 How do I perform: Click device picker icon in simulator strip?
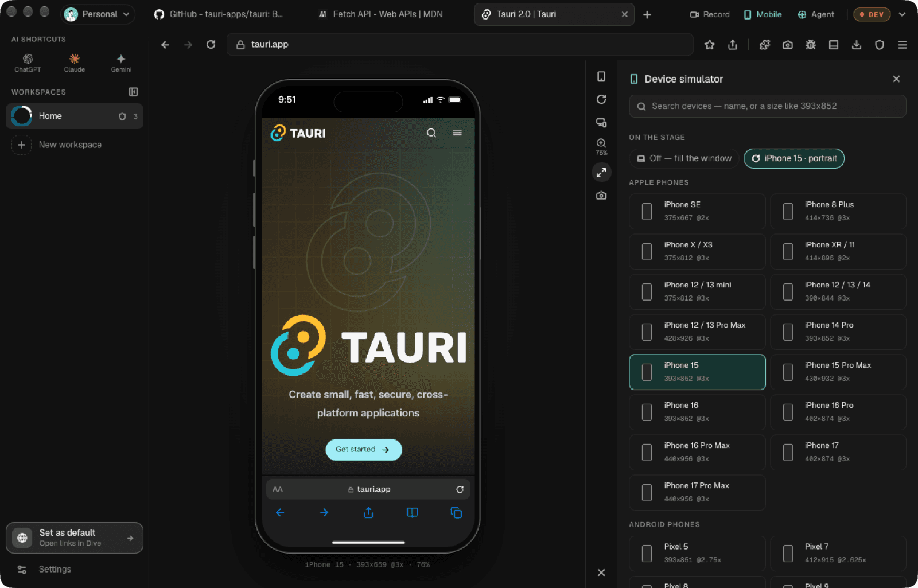coord(601,77)
